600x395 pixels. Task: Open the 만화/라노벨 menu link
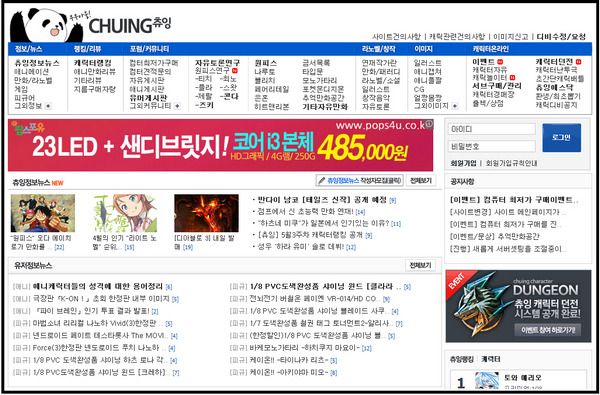tap(33, 80)
